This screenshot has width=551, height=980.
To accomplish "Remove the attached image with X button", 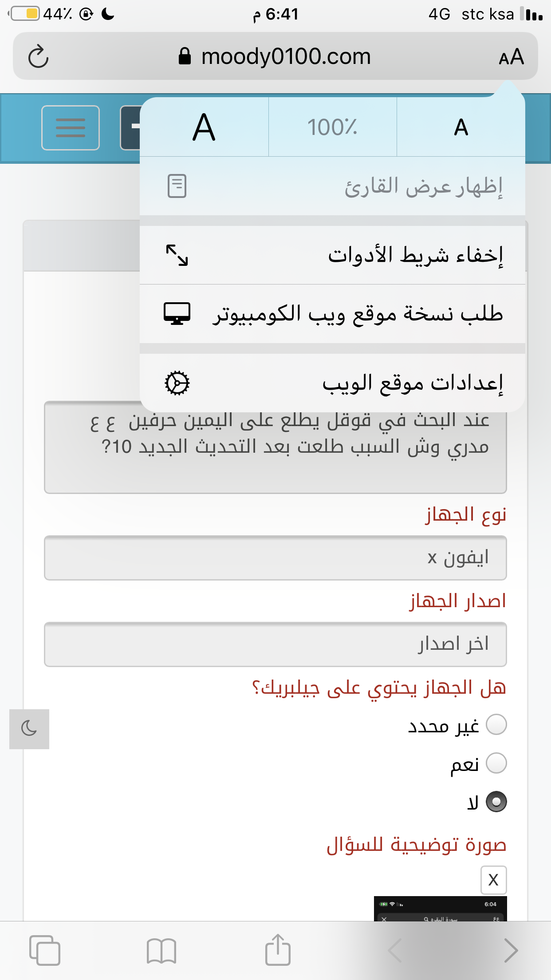I will coord(493,880).
